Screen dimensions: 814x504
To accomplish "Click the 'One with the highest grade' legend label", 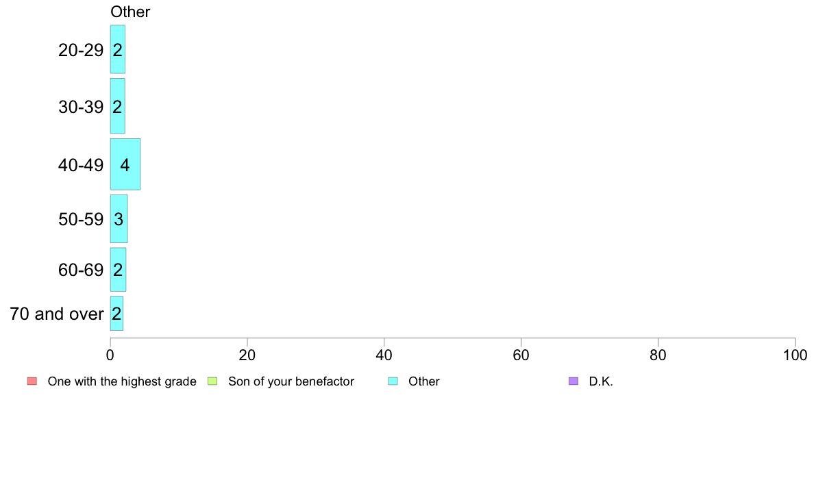I will [x=122, y=381].
